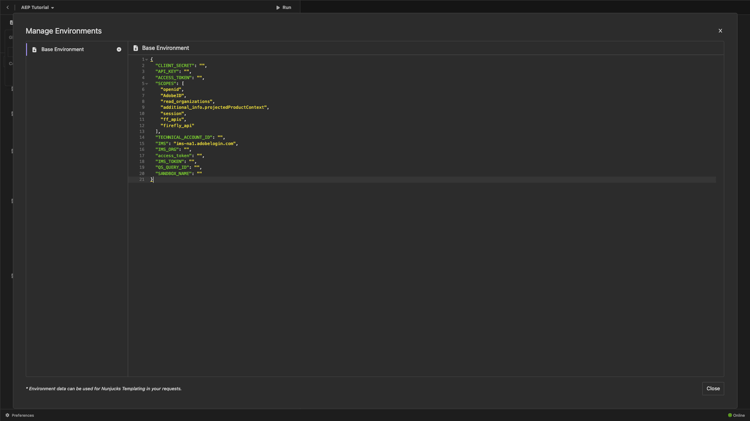Collapse the SCOPES array fold arrow

tap(147, 84)
